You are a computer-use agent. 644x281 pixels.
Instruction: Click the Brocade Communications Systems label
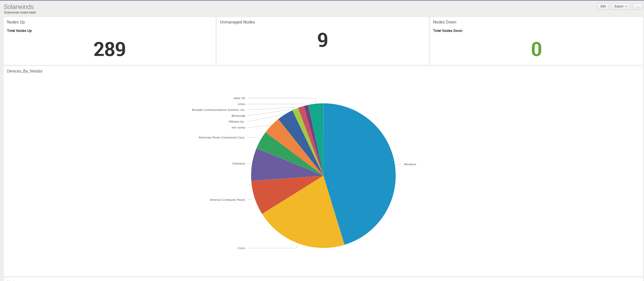click(218, 110)
